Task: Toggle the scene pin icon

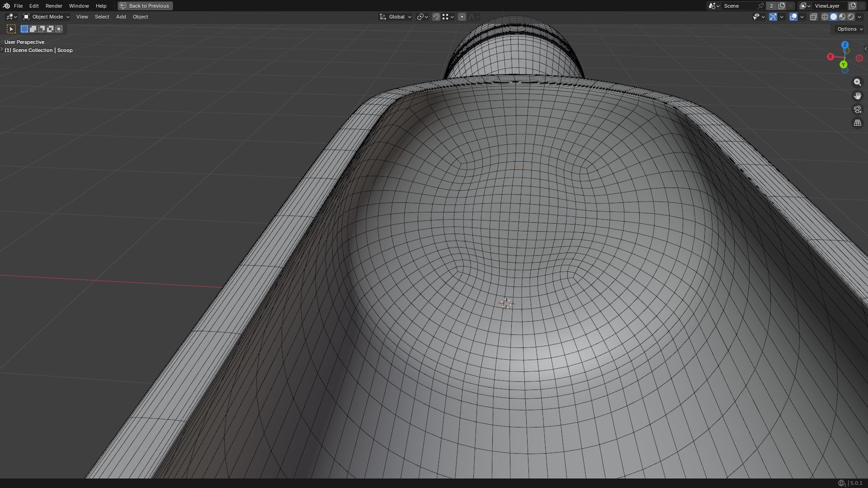Action: (761, 6)
